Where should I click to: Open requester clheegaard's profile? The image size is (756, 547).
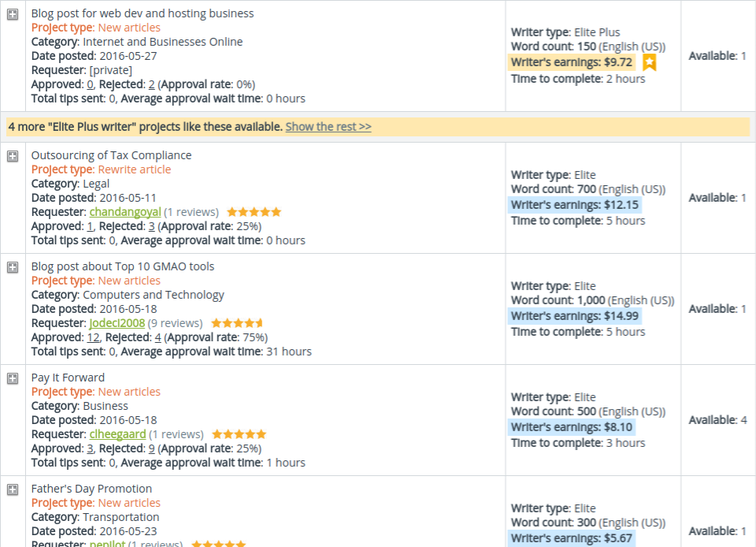(117, 434)
